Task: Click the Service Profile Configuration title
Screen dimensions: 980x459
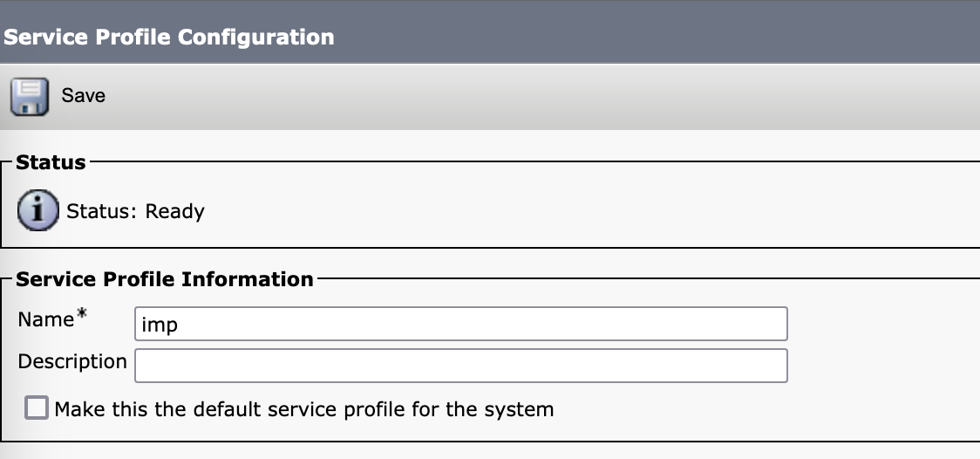Action: (168, 38)
